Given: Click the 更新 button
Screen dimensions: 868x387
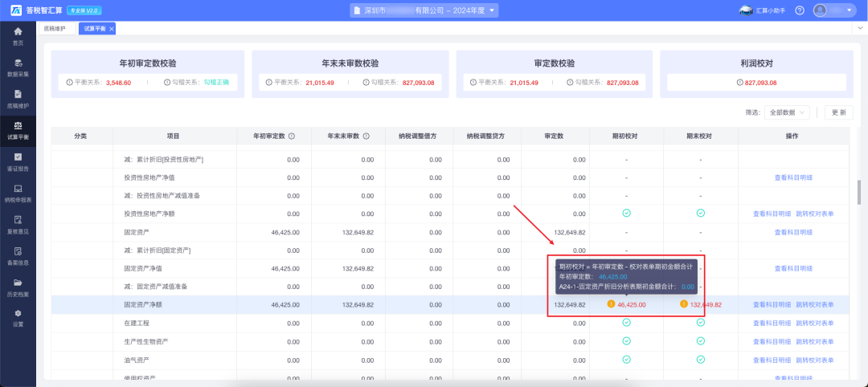Looking at the screenshot, I should point(838,112).
